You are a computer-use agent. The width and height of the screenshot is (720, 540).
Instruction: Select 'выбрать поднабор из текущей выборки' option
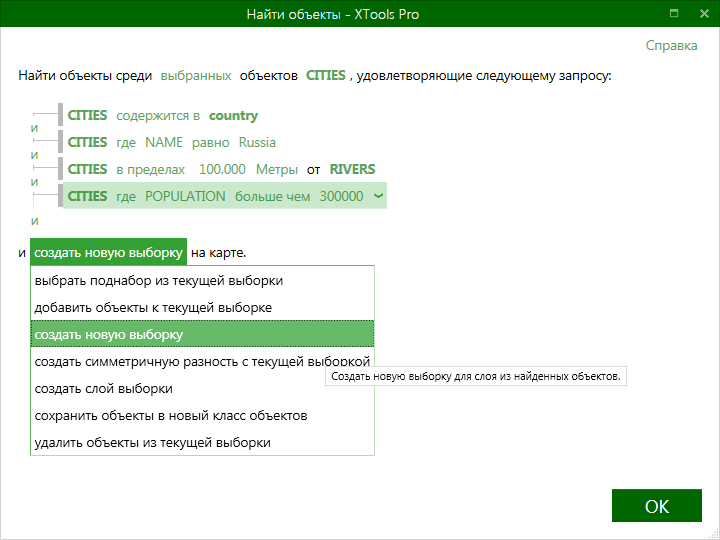[x=158, y=280]
